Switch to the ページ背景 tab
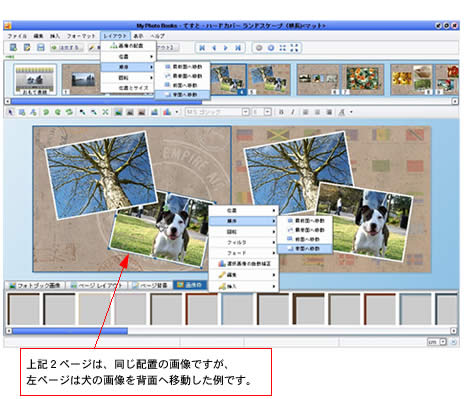 point(151,285)
